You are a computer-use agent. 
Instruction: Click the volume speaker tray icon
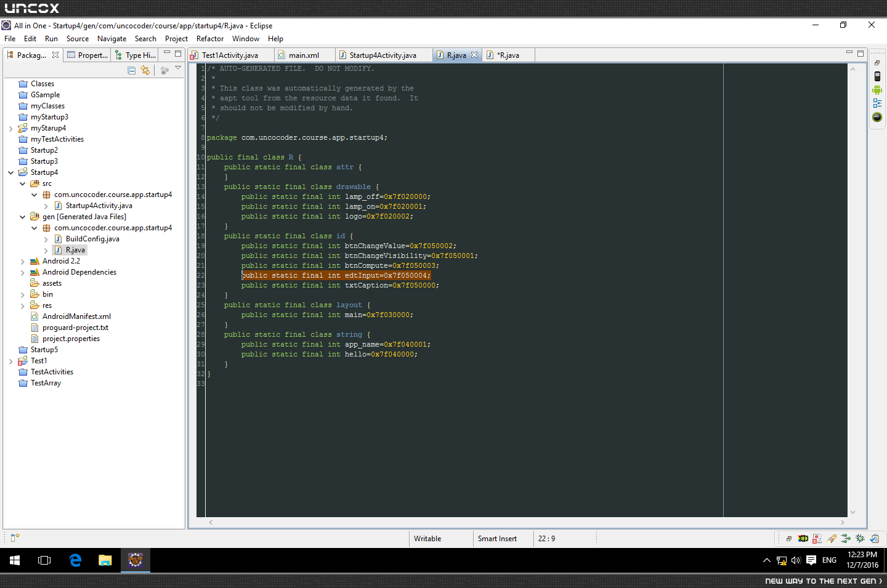[x=796, y=560]
